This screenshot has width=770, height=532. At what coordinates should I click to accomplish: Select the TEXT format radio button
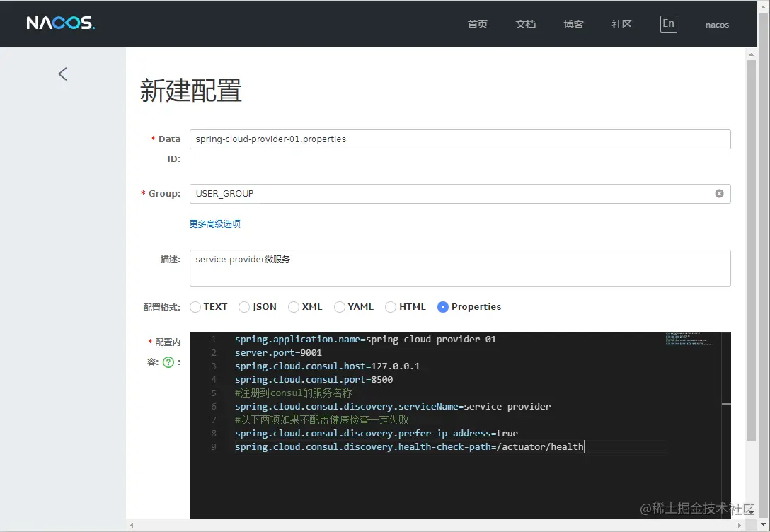(x=195, y=307)
